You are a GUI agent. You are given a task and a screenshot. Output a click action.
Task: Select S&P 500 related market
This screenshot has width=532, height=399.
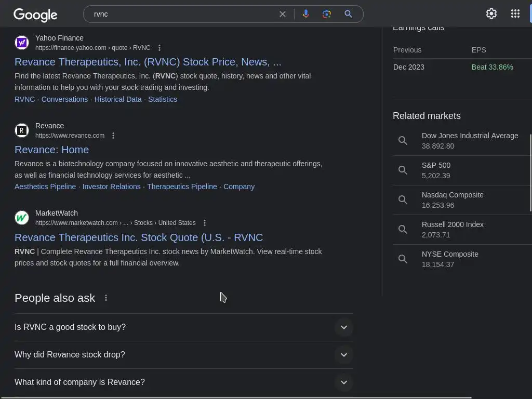462,170
